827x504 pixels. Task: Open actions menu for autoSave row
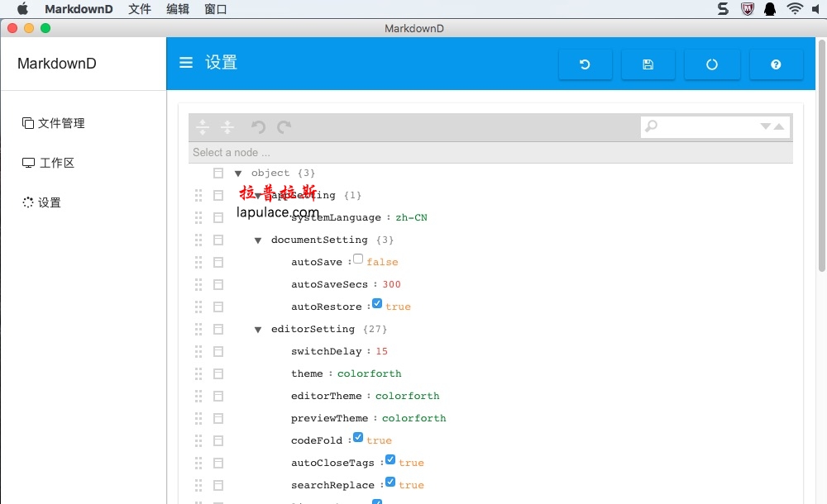tap(218, 263)
